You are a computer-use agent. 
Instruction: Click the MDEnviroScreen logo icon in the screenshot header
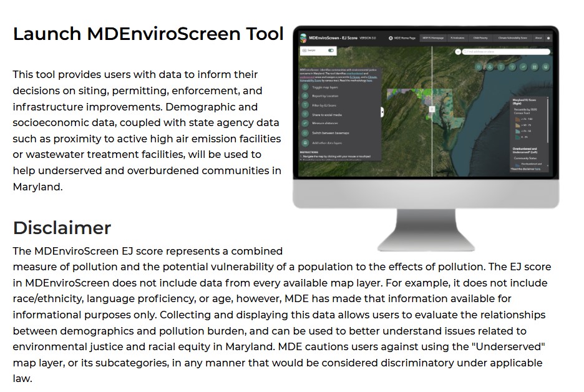(x=303, y=37)
